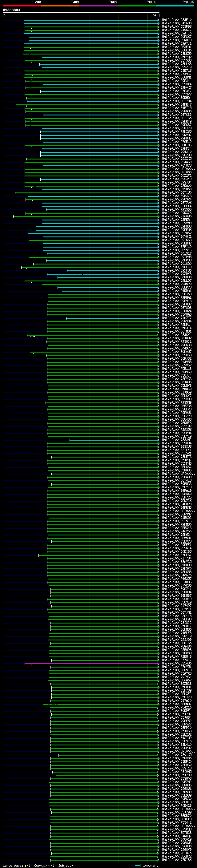Select the UniRef100_A7P3F7 entry

[x=177, y=91]
